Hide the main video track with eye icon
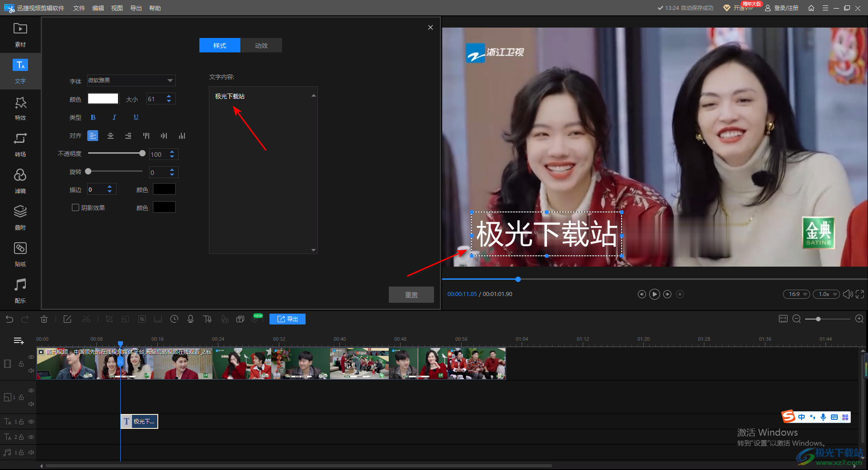The width and height of the screenshot is (868, 470). 31,357
